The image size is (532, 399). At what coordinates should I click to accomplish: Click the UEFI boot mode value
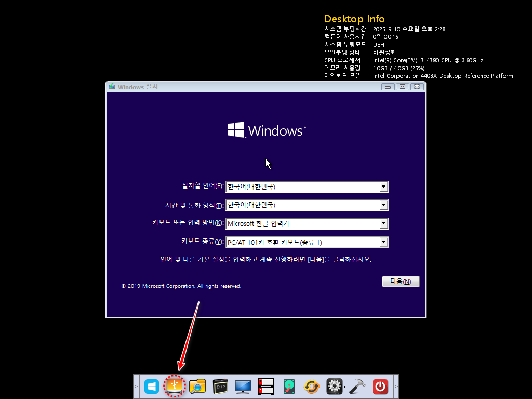point(379,45)
